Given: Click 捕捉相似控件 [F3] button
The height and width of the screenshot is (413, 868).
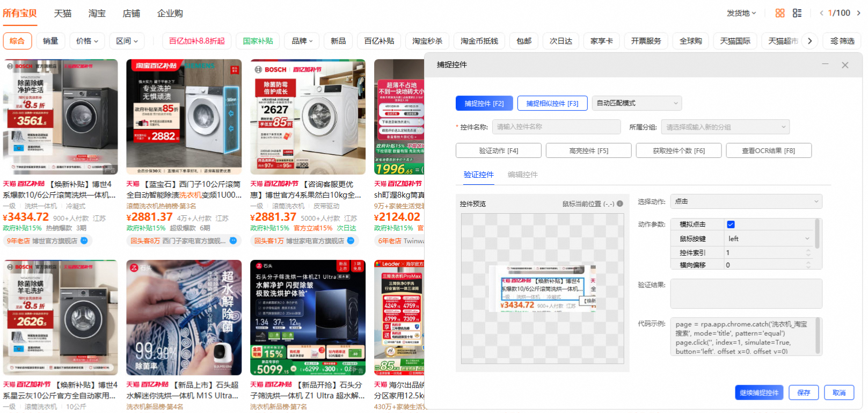Looking at the screenshot, I should pyautogui.click(x=552, y=103).
